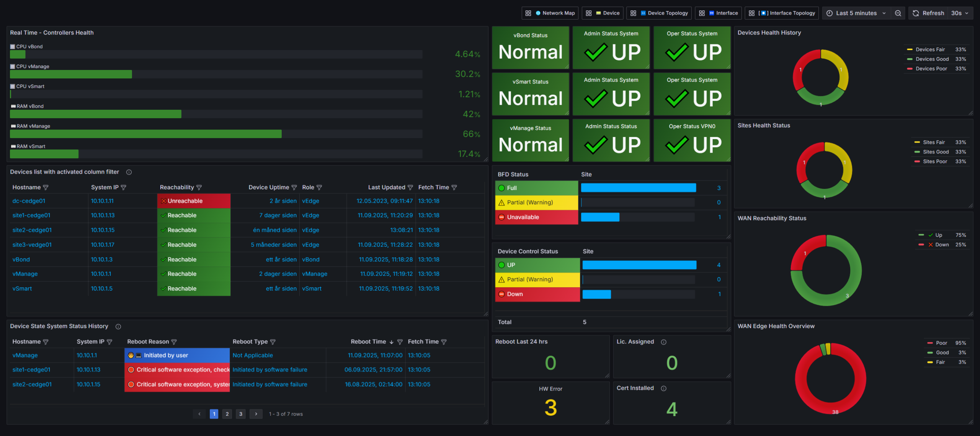Filter devices by Role column

click(319, 187)
